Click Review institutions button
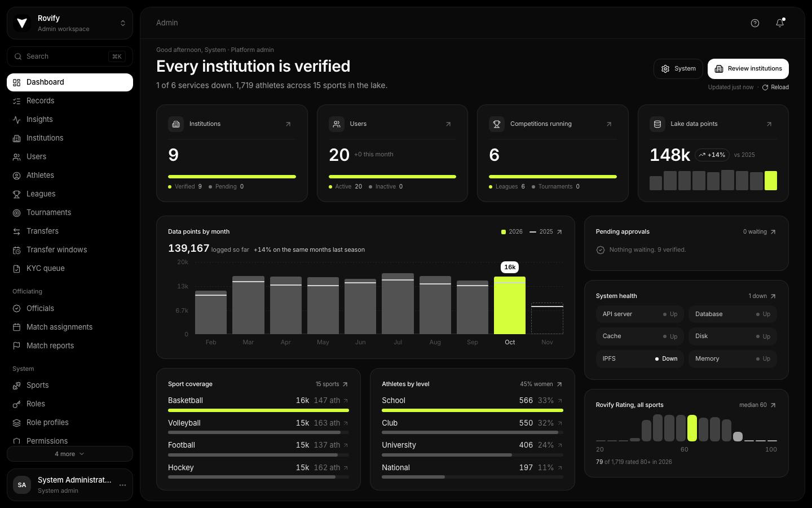 748,69
